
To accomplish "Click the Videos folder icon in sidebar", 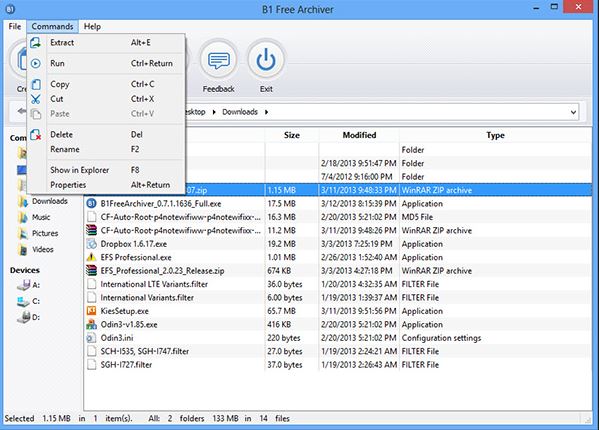I will 23,250.
